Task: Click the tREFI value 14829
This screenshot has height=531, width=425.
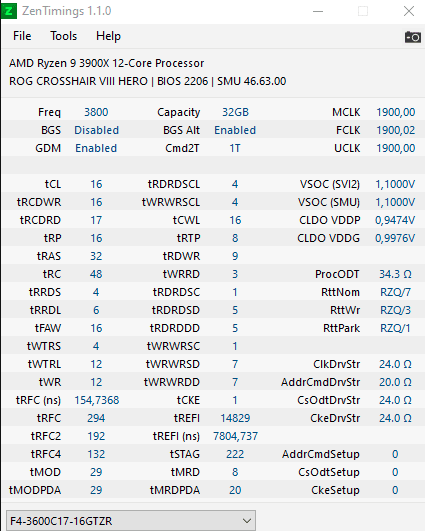Action: [x=235, y=418]
